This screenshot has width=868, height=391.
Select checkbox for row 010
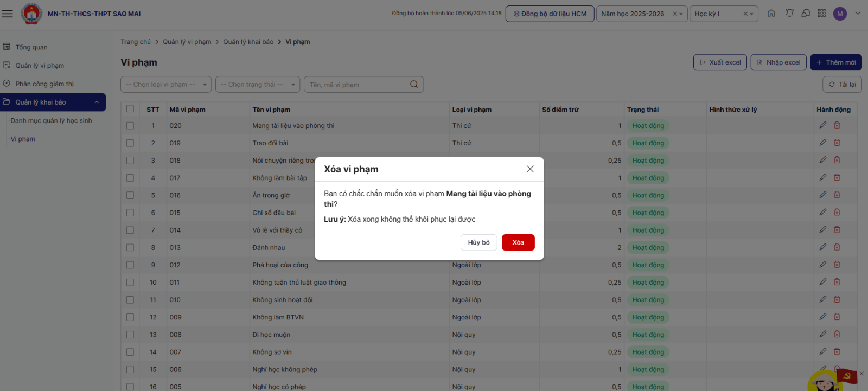130,300
